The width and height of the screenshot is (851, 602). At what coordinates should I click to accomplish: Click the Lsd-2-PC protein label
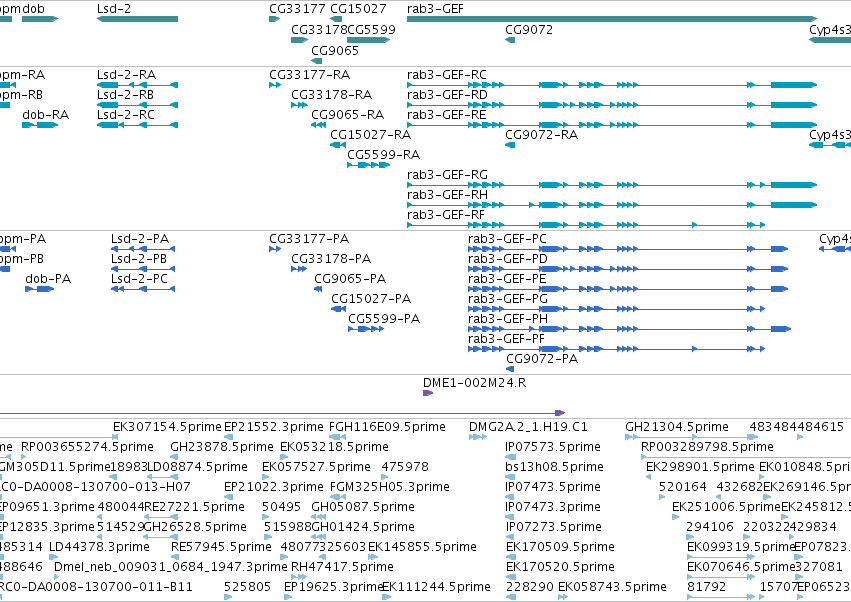[x=139, y=279]
